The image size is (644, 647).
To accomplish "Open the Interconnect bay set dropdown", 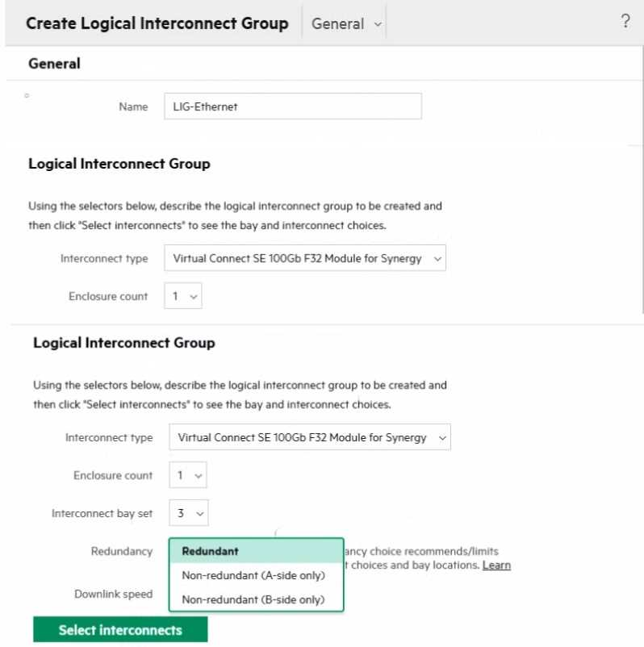I will pos(188,513).
